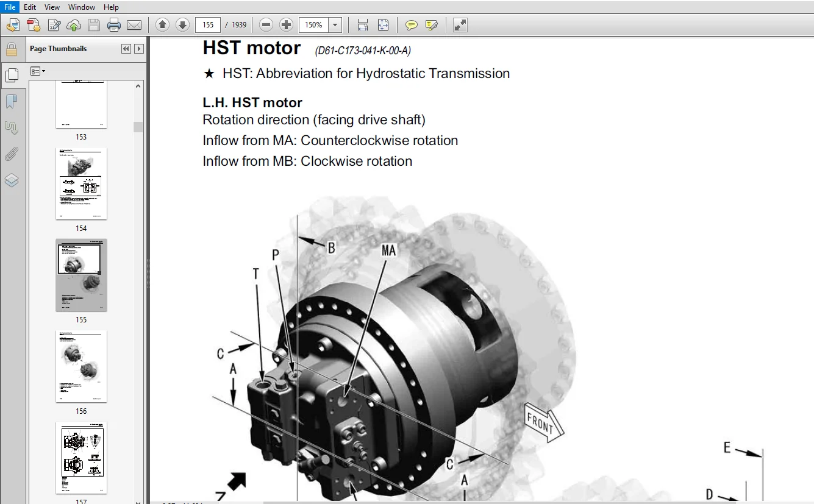Click the thumbnails pane right-arrow button
The height and width of the screenshot is (504, 814).
point(139,49)
